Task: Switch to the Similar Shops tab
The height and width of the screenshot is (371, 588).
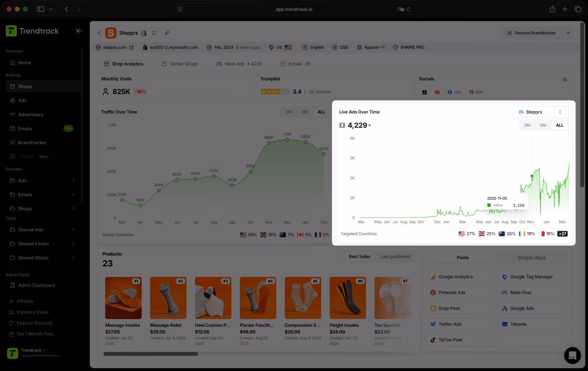Action: pyautogui.click(x=184, y=64)
